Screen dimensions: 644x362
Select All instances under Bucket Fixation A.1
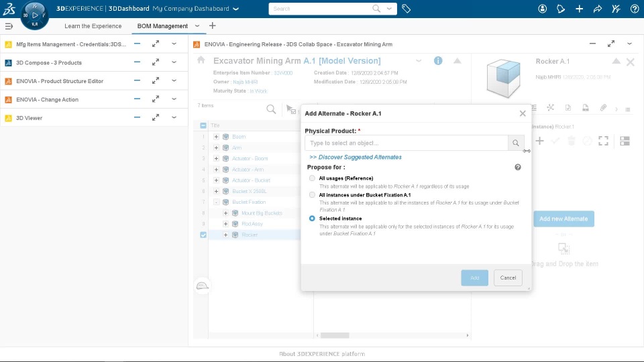click(312, 195)
